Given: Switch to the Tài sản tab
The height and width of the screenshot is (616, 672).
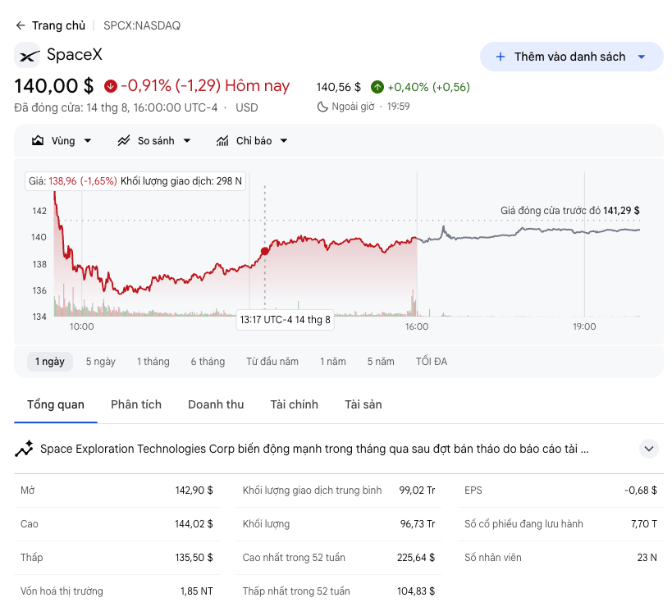Looking at the screenshot, I should coord(363,404).
